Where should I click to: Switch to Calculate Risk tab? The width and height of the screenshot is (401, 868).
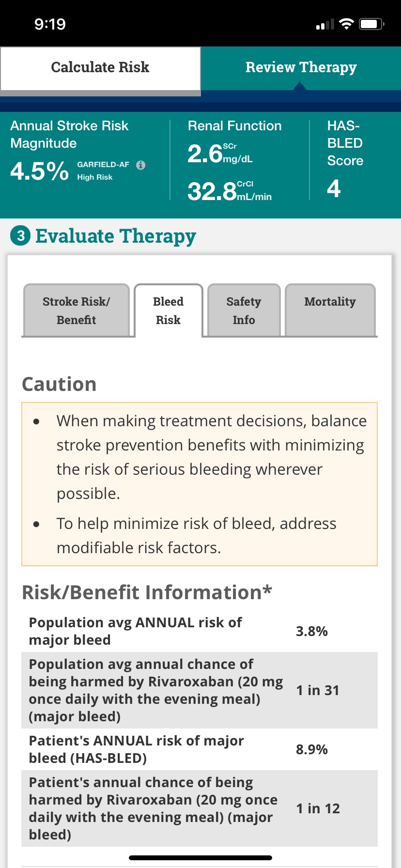(x=100, y=68)
